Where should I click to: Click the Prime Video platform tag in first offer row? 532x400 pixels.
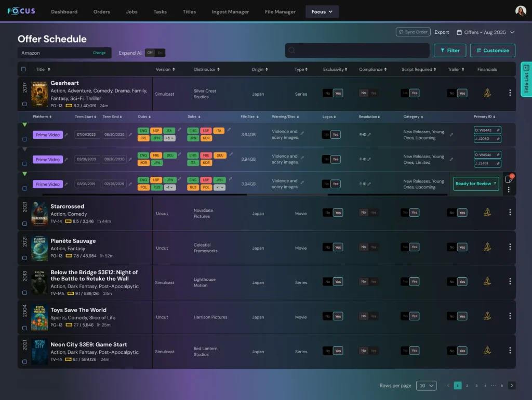pos(48,135)
